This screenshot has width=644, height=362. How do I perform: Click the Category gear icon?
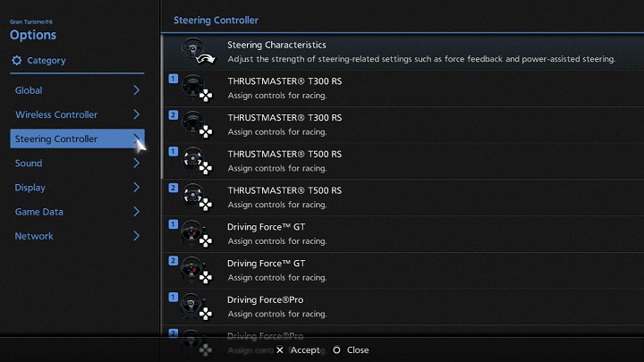[x=16, y=61]
